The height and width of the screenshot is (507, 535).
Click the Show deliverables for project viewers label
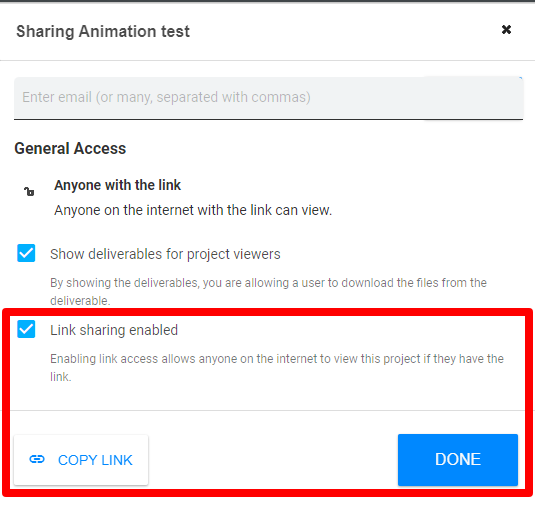coord(165,254)
